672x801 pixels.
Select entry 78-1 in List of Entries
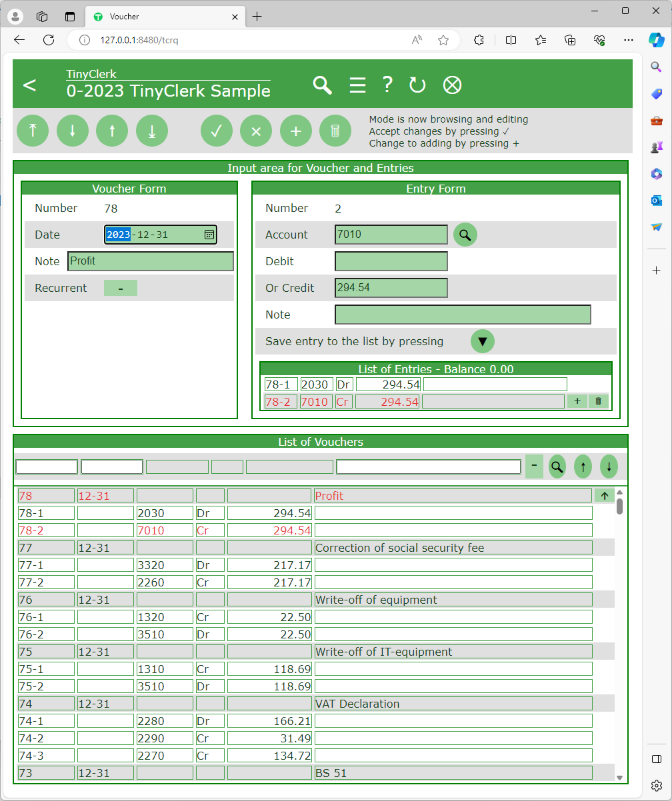pyautogui.click(x=415, y=384)
